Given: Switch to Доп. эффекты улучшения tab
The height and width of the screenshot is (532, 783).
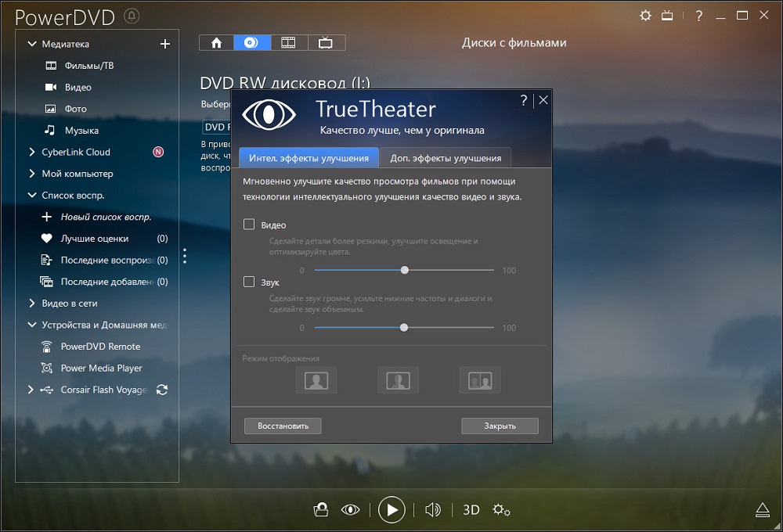Looking at the screenshot, I should [446, 158].
